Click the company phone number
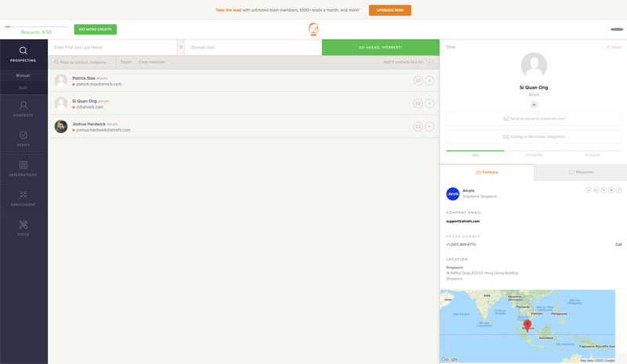 click(x=461, y=244)
